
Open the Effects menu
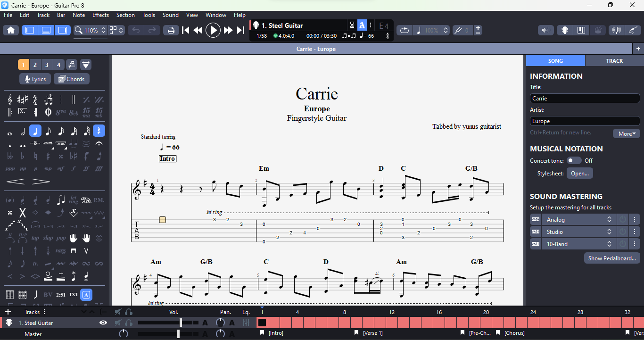coord(100,15)
